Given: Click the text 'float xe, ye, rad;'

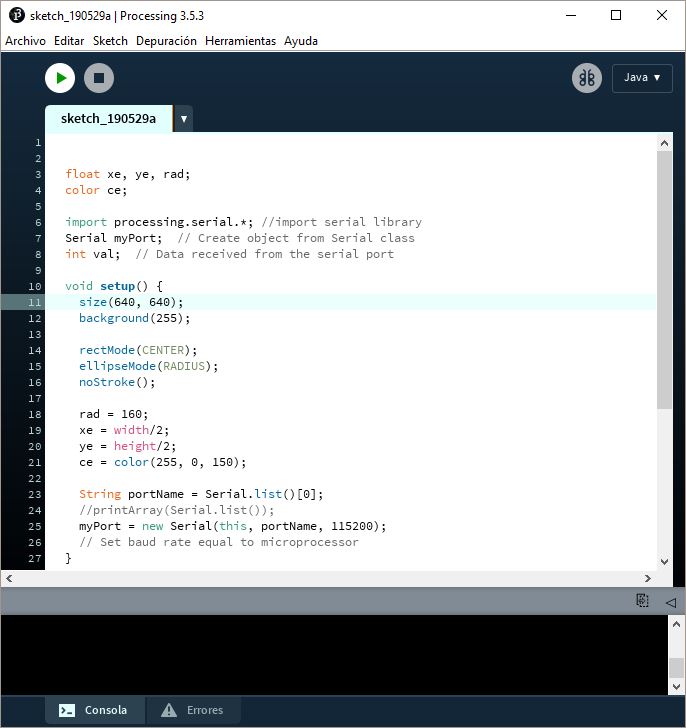Looking at the screenshot, I should click(128, 174).
